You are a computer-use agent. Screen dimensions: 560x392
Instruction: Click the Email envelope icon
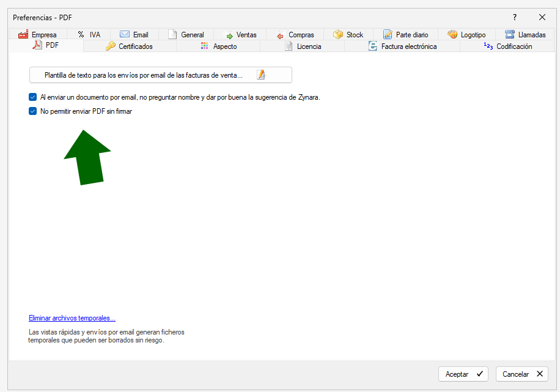(125, 35)
